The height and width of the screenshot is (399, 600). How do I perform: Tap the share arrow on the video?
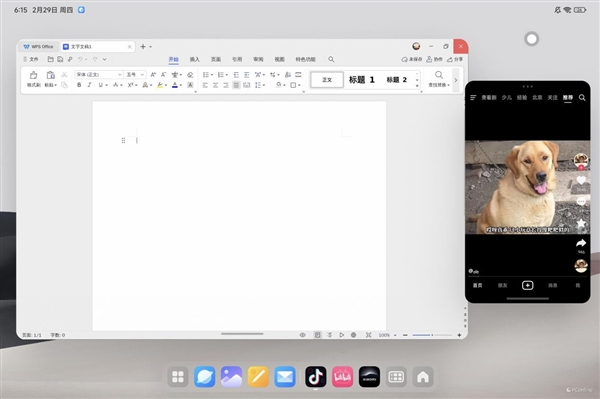coord(581,243)
